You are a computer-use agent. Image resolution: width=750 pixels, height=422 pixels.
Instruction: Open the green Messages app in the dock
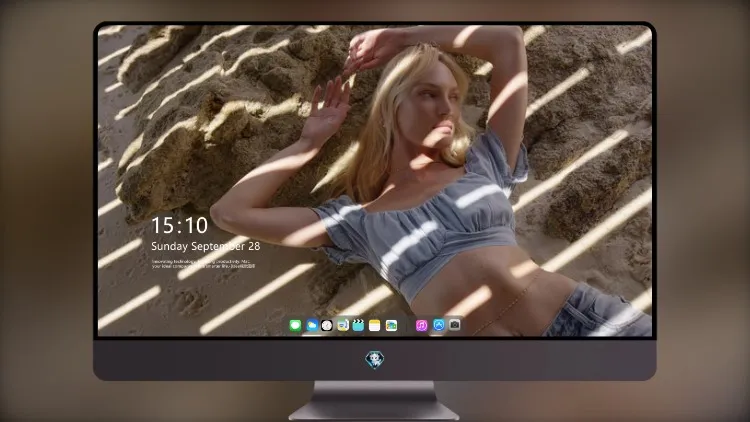pos(296,325)
